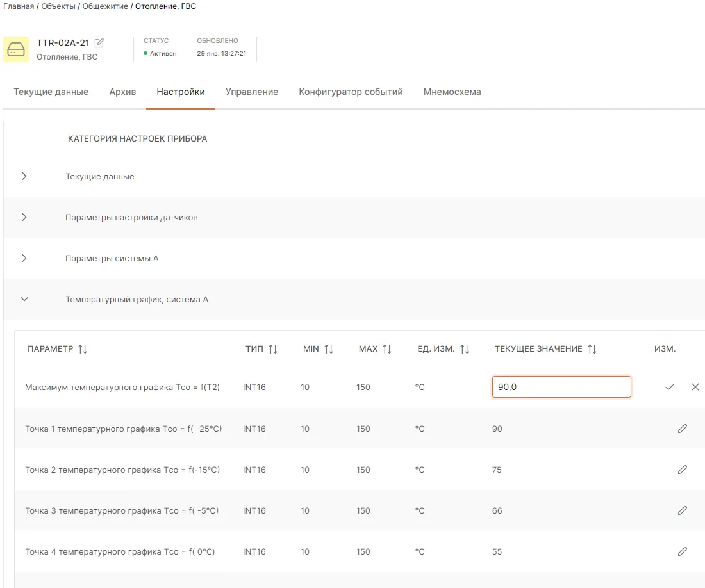Follow the Главная breadcrumb link
This screenshot has height=588, width=705.
pyautogui.click(x=19, y=6)
